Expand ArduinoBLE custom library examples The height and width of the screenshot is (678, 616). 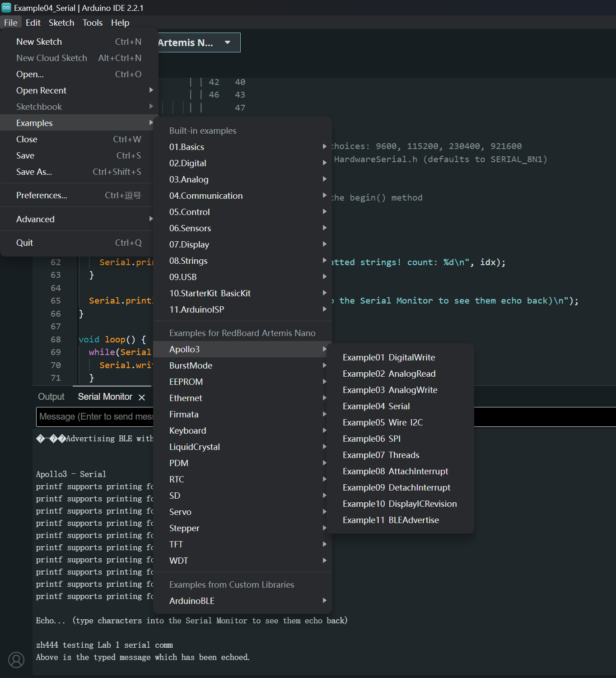pos(243,601)
